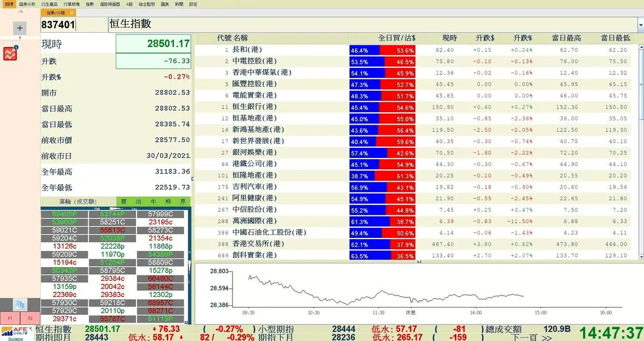Click buy/sell ratio bar for 長和(港)
644x341 pixels.
[x=382, y=51]
